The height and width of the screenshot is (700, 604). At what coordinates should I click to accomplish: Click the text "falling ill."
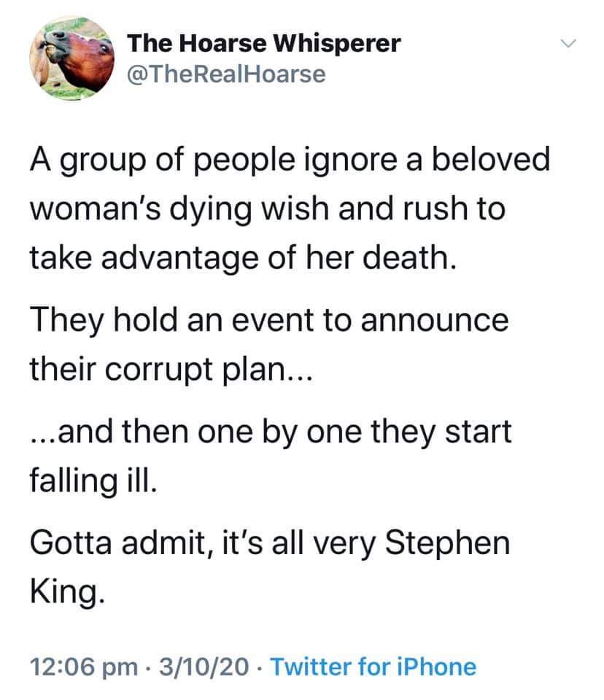[93, 481]
